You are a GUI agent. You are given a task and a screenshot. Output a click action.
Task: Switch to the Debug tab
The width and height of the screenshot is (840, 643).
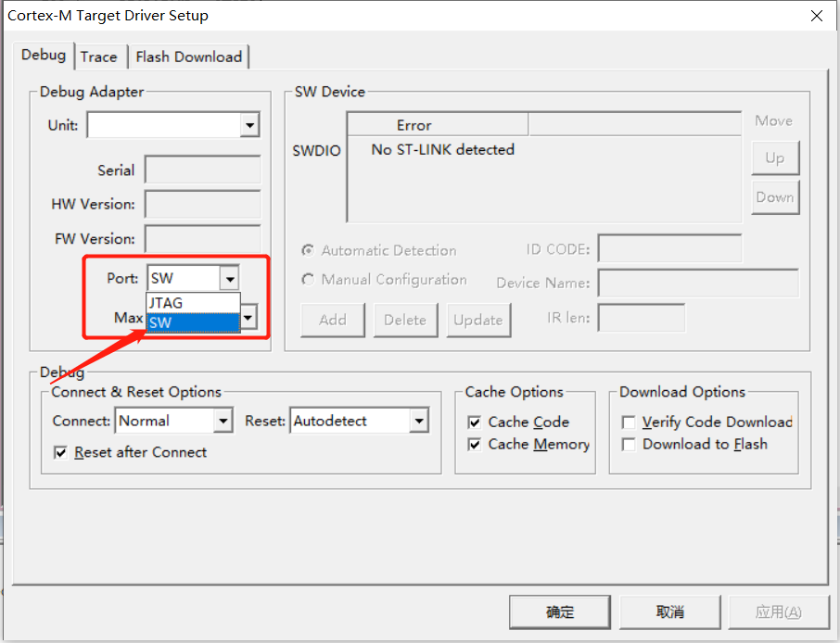tap(44, 56)
